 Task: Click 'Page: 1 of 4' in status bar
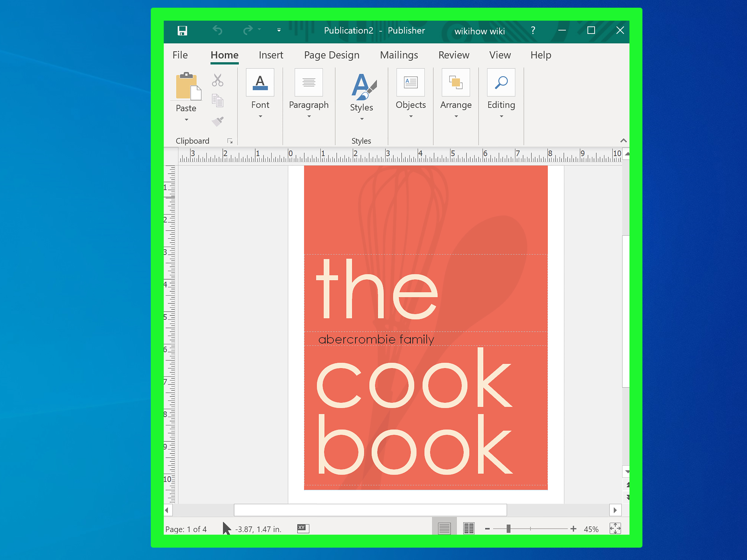click(x=186, y=529)
